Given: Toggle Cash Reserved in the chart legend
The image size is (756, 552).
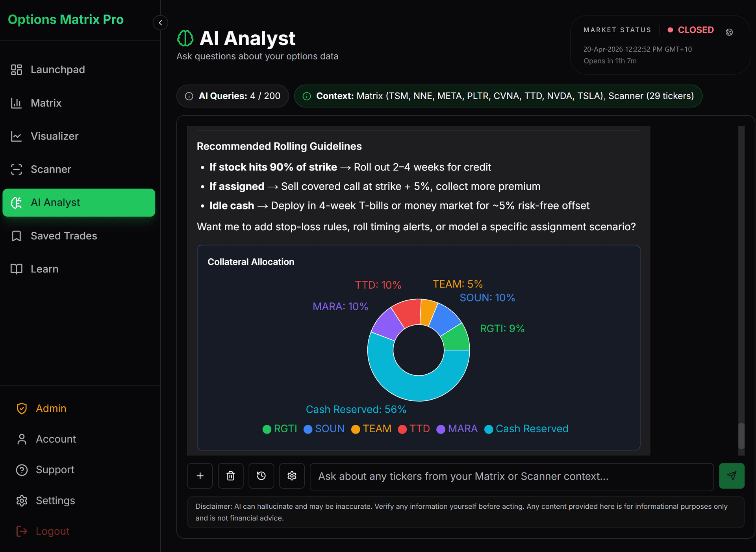Looking at the screenshot, I should pyautogui.click(x=526, y=429).
